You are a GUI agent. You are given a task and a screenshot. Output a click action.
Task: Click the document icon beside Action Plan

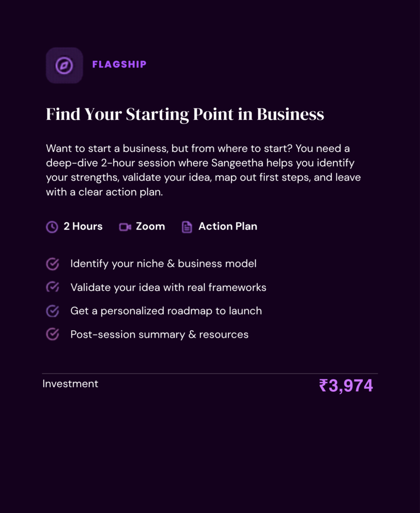[187, 227]
